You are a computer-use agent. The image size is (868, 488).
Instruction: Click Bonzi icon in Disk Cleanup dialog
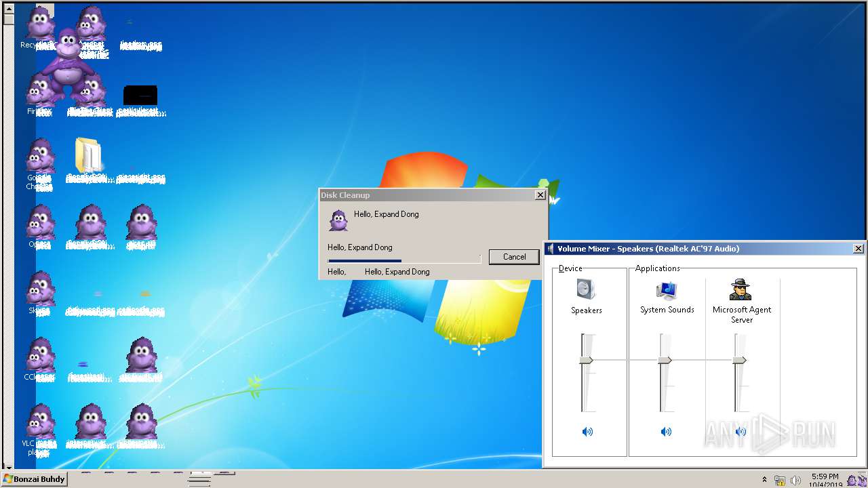[338, 220]
